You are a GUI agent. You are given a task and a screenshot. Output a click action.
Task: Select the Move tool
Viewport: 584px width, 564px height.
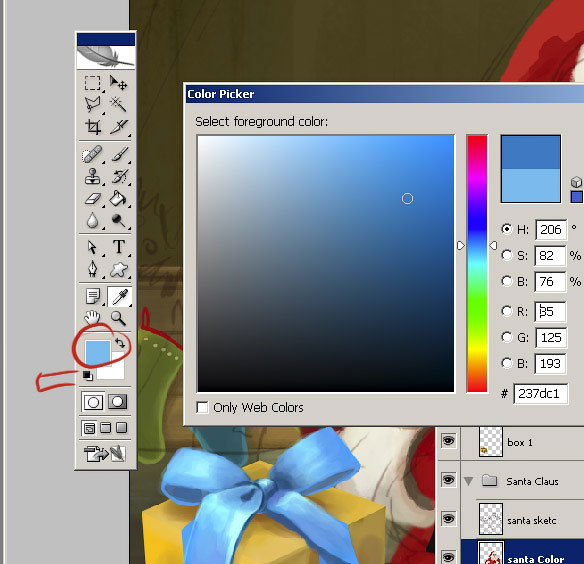point(118,83)
